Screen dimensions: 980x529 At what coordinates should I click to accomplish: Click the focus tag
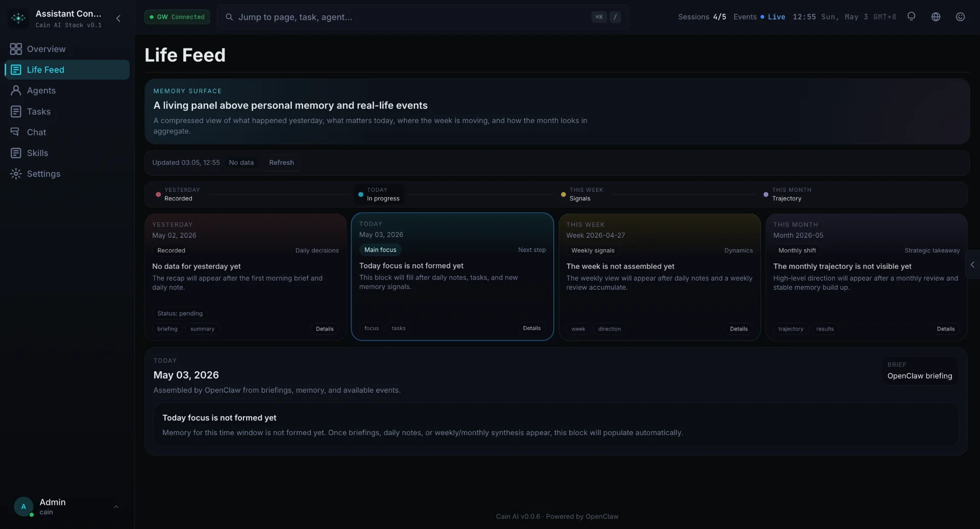pyautogui.click(x=371, y=329)
